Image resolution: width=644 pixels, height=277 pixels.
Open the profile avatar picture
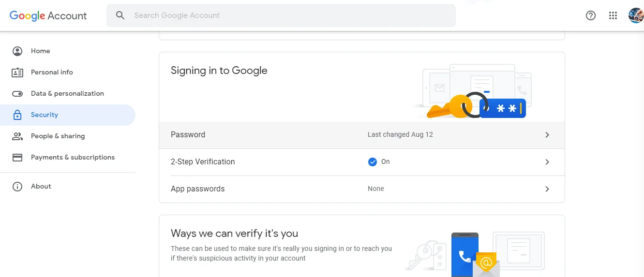pos(635,15)
